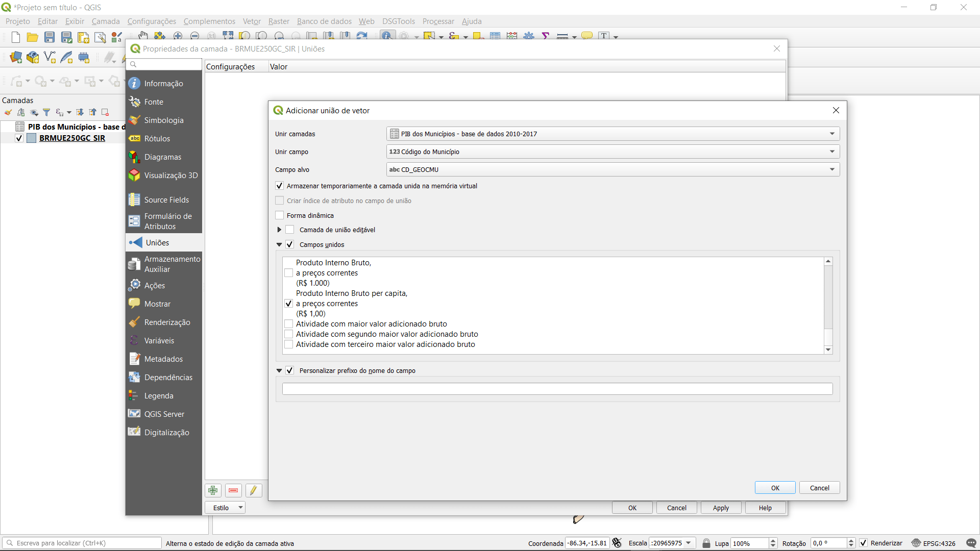
Task: Open the Unir camadas dropdown
Action: pos(612,134)
